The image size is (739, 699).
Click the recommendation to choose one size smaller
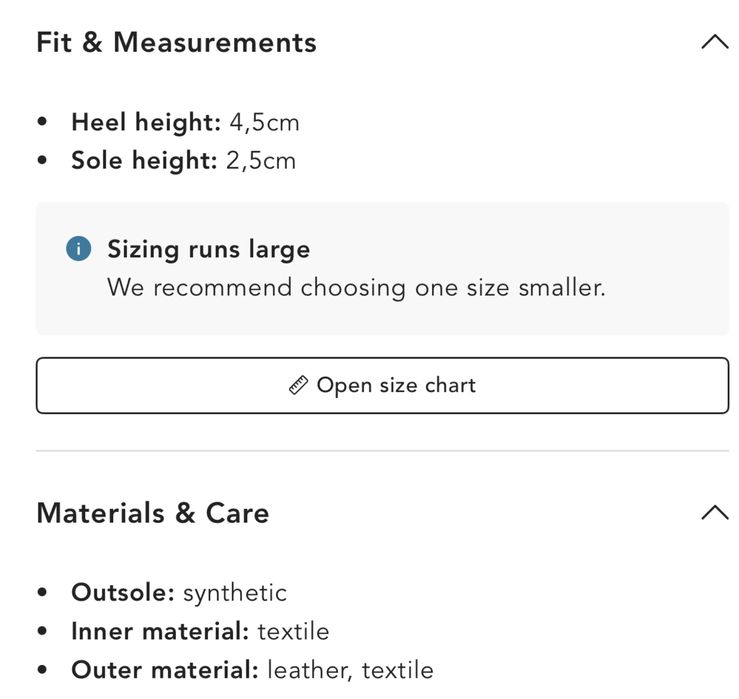coord(356,288)
